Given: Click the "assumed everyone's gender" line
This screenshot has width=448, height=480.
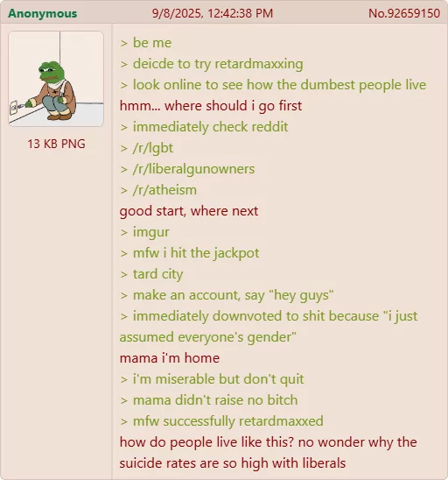Looking at the screenshot, I should tap(208, 337).
